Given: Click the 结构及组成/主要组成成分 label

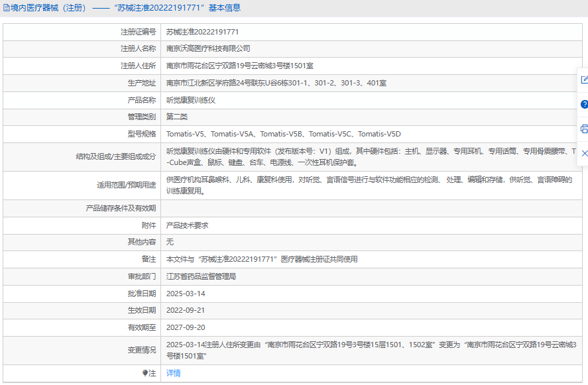Looking at the screenshot, I should pyautogui.click(x=116, y=156).
